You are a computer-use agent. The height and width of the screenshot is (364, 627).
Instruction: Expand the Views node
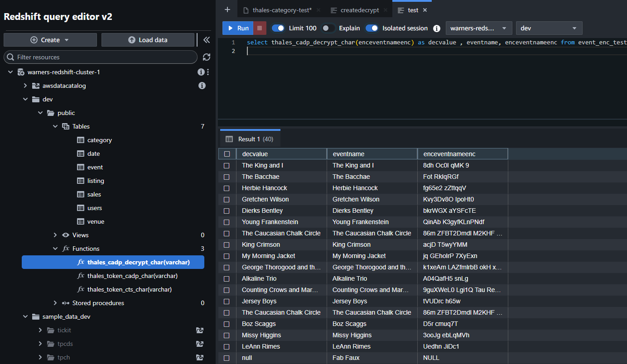coord(55,235)
